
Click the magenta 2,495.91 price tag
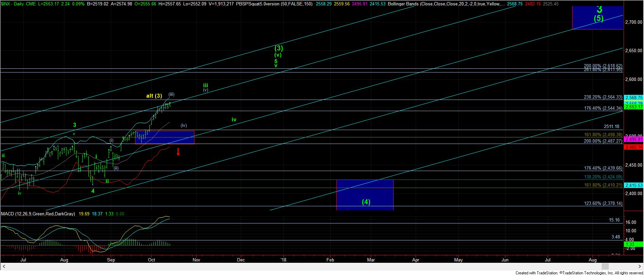click(633, 139)
